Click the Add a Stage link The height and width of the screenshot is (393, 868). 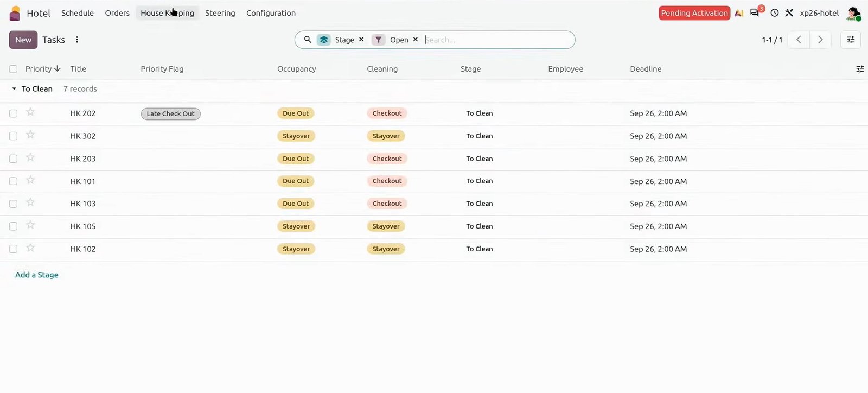point(37,275)
